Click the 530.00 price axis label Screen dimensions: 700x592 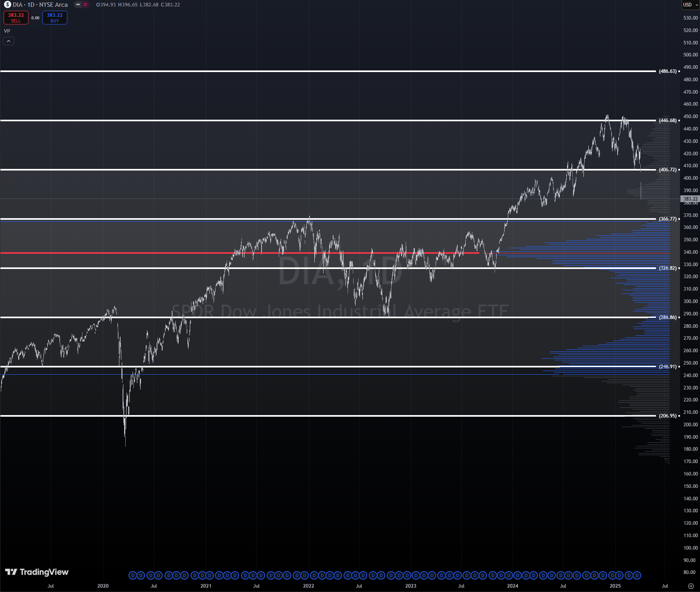tap(690, 18)
